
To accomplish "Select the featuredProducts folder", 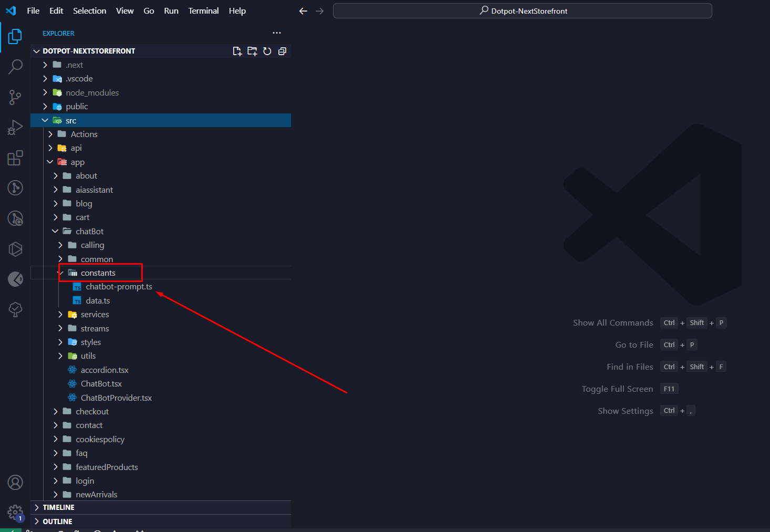I will tap(161, 467).
